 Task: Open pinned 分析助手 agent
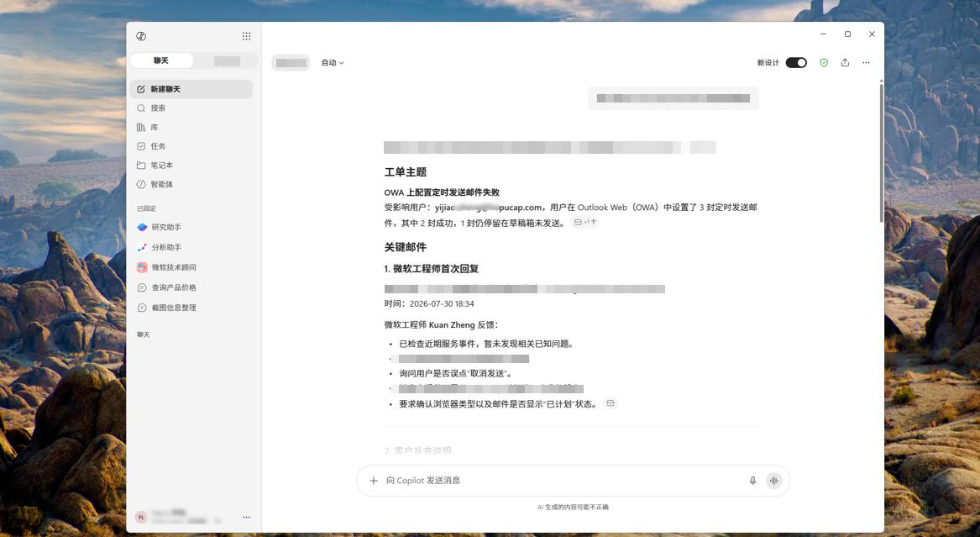click(x=191, y=247)
